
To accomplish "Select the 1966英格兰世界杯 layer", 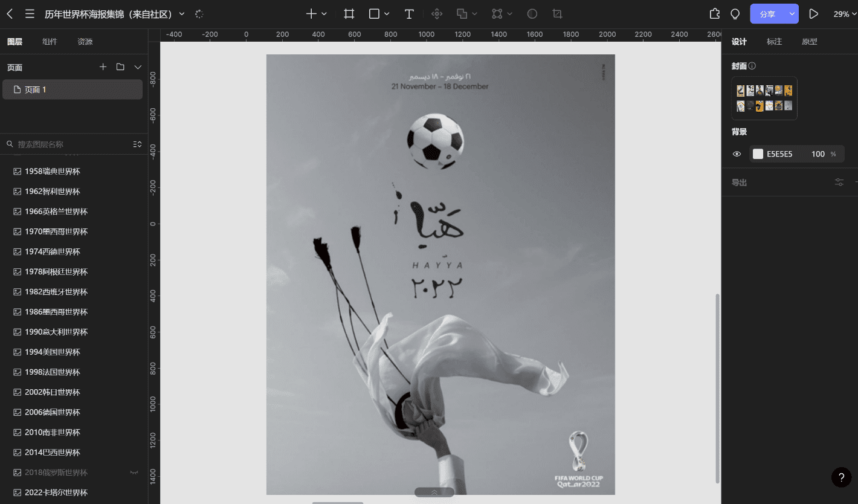I will pyautogui.click(x=74, y=212).
